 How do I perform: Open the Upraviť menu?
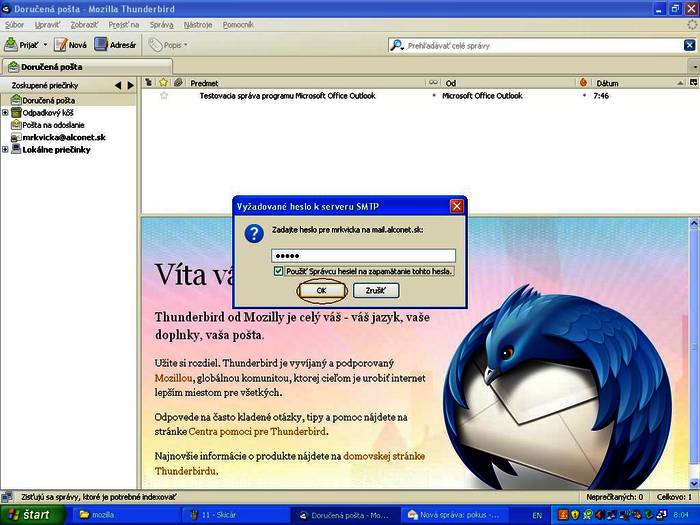(47, 25)
